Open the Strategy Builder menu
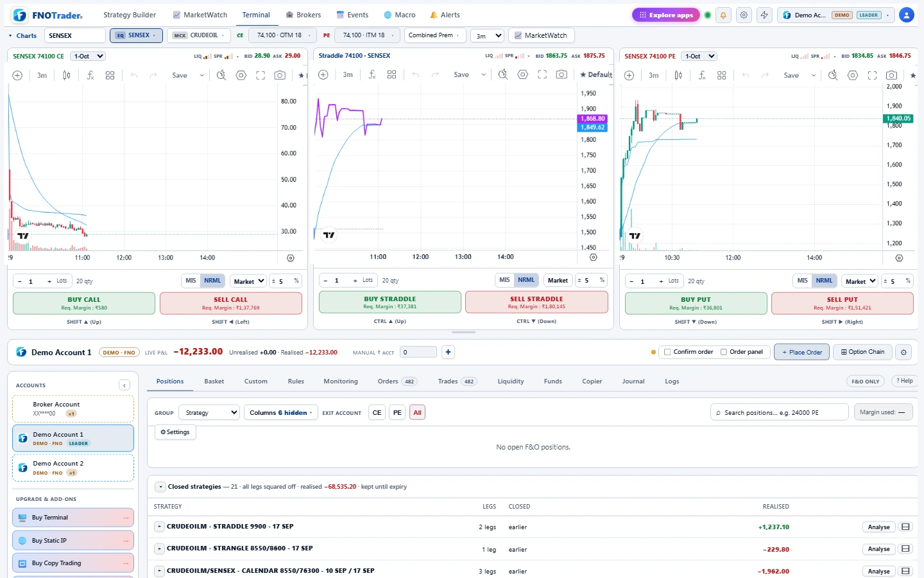The width and height of the screenshot is (924, 578). (130, 15)
